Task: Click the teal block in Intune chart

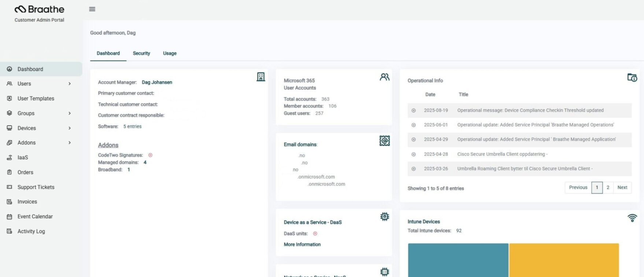Action: 458,260
